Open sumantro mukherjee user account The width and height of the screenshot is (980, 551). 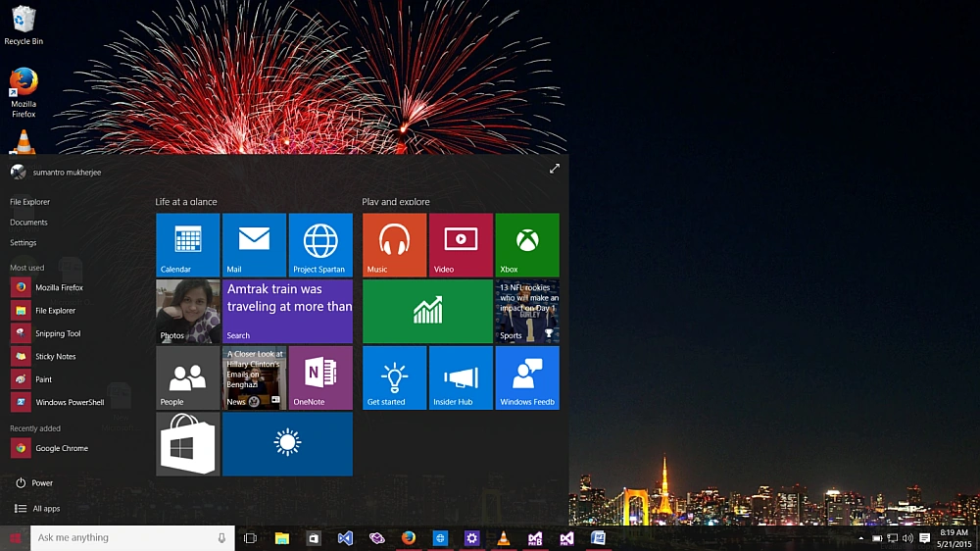56,172
